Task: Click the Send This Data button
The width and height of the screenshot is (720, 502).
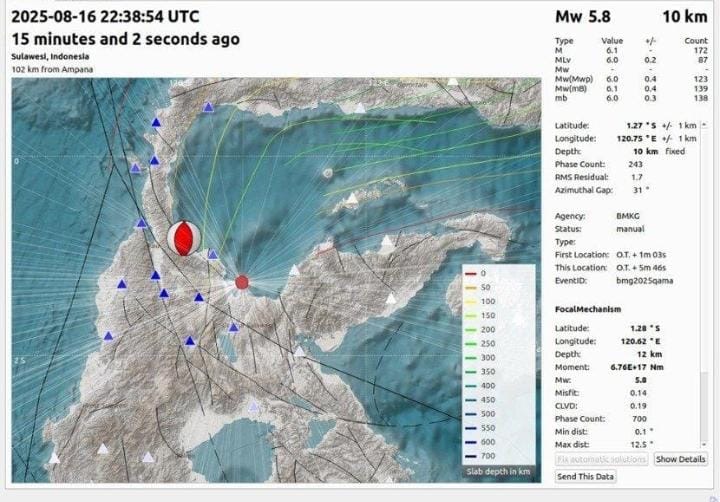Action: click(x=586, y=477)
